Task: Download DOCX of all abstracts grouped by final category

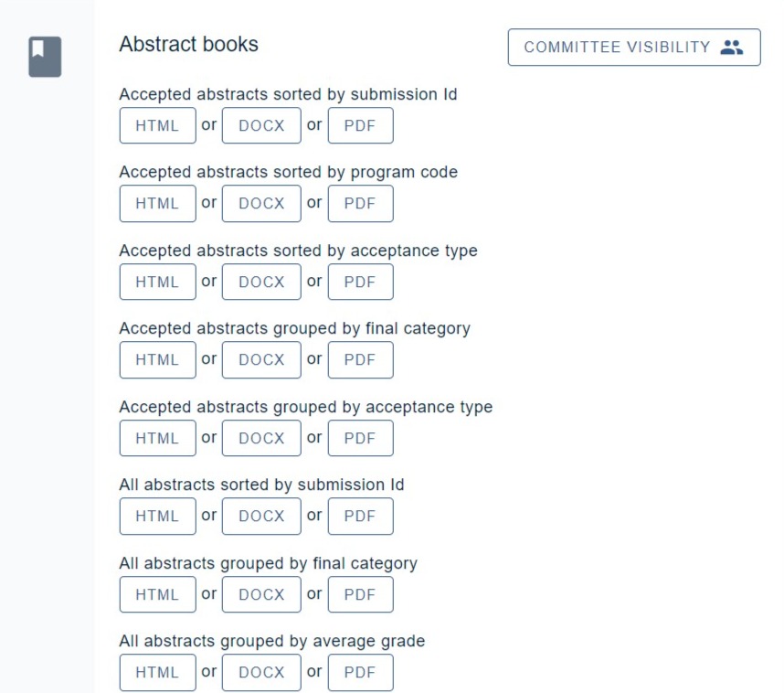Action: [x=261, y=595]
